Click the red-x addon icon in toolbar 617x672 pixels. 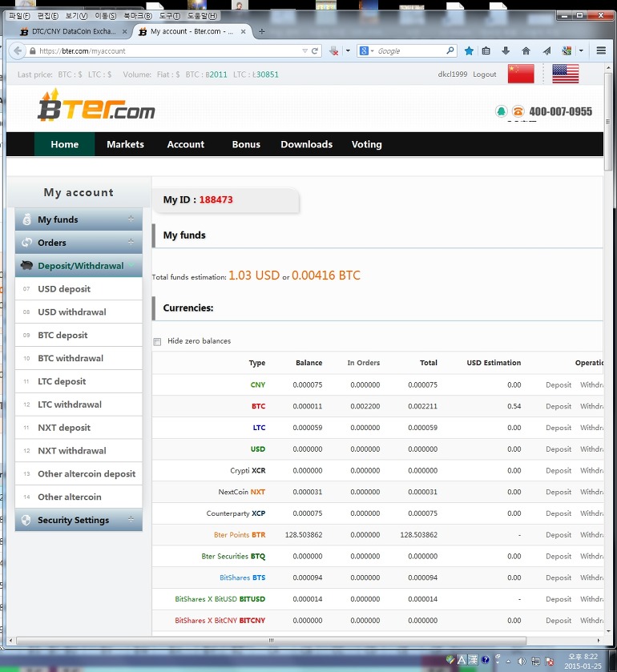click(x=333, y=50)
